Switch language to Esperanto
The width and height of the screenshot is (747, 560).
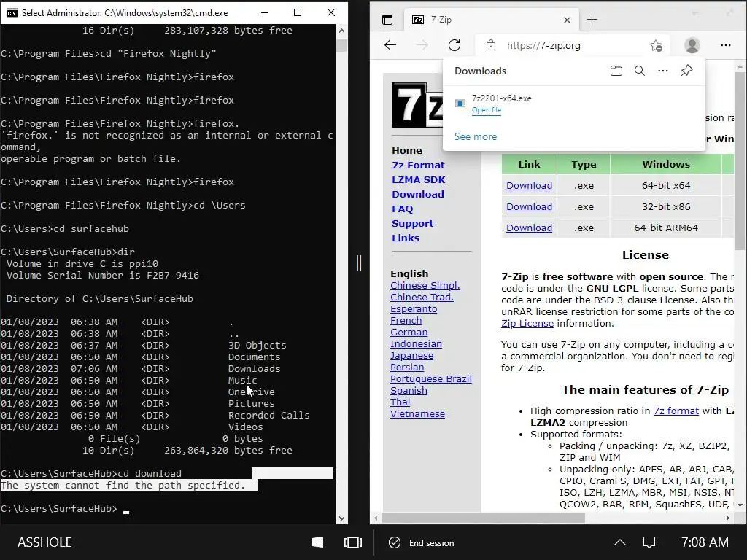coord(414,308)
